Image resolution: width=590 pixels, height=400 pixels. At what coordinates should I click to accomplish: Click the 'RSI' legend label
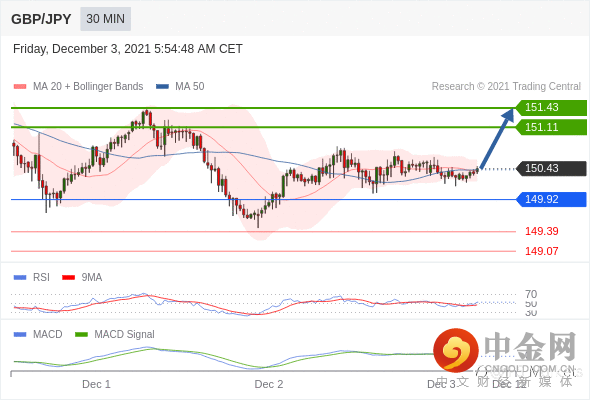coord(41,278)
